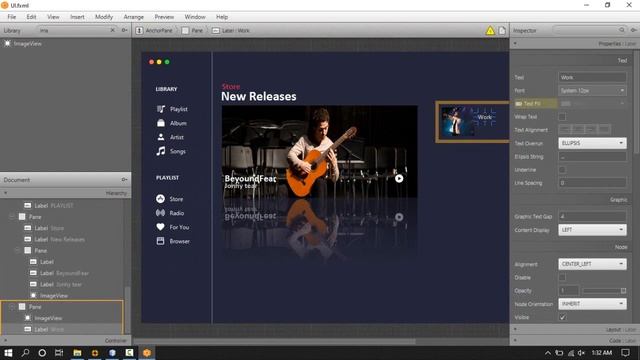The image size is (640, 360).
Task: Click the Album icon in the design
Action: [x=161, y=123]
